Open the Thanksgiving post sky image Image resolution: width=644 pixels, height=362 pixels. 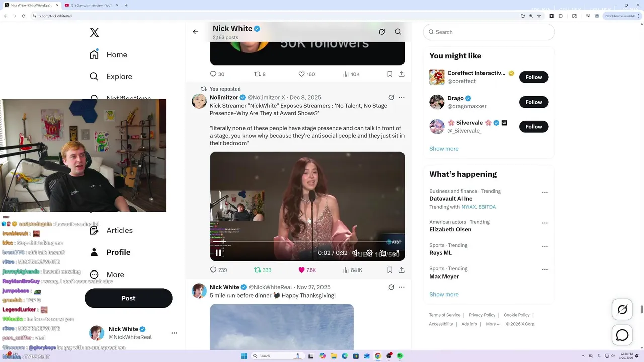[282, 327]
